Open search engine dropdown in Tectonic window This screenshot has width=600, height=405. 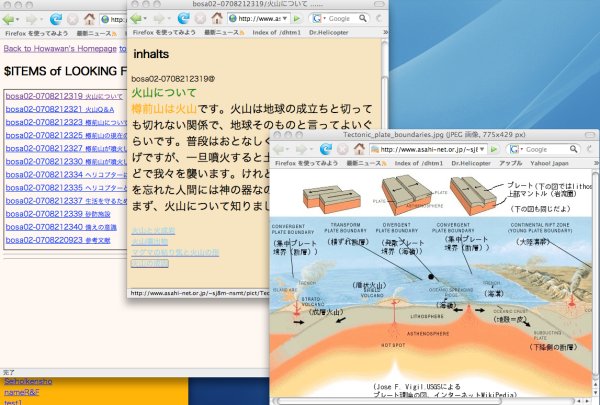point(521,149)
